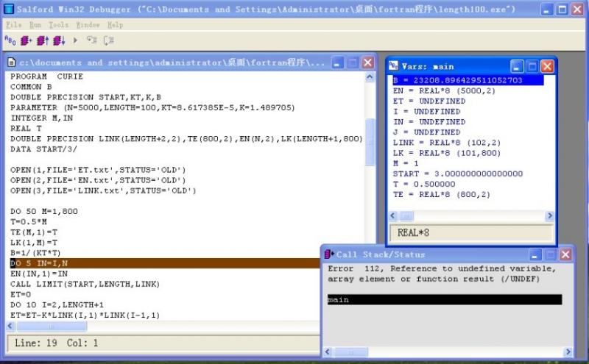
Task: Open the Window menu
Action: click(x=88, y=25)
